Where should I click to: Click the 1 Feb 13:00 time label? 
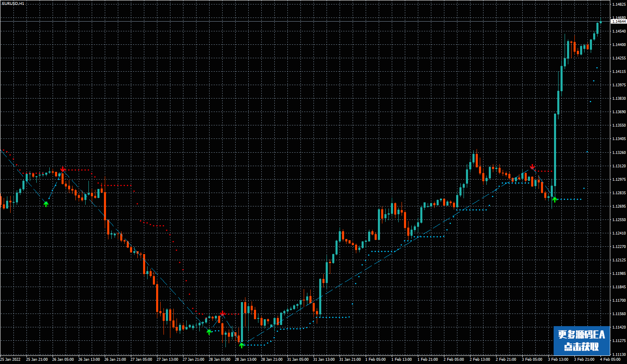(402, 360)
